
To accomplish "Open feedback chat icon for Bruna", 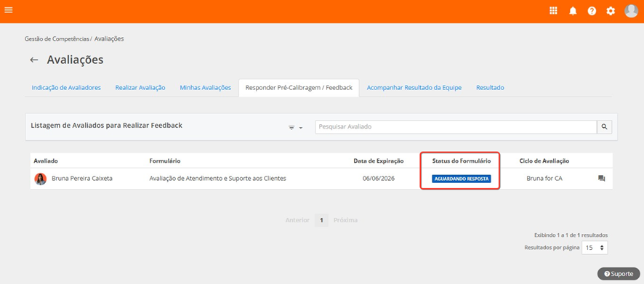I will pos(601,179).
